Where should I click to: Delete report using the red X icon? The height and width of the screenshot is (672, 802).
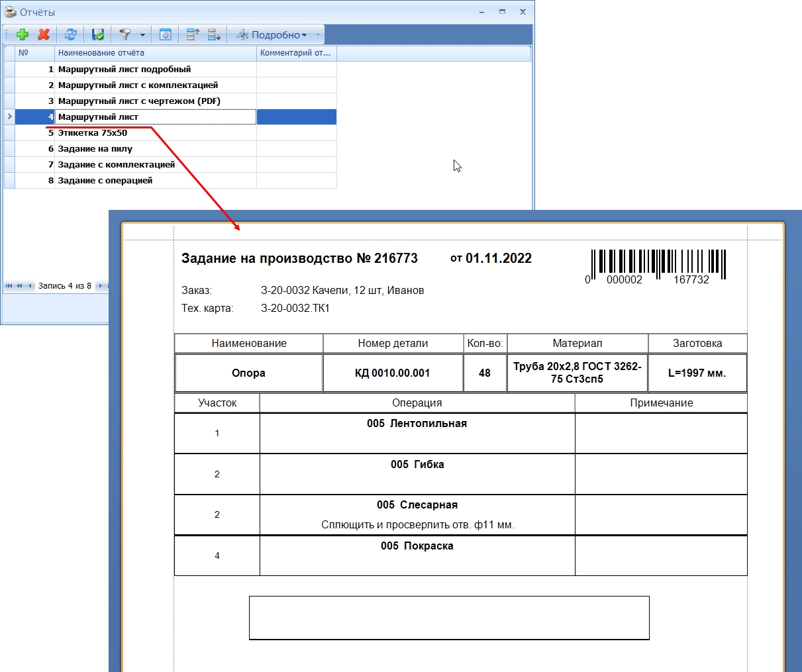[x=44, y=34]
